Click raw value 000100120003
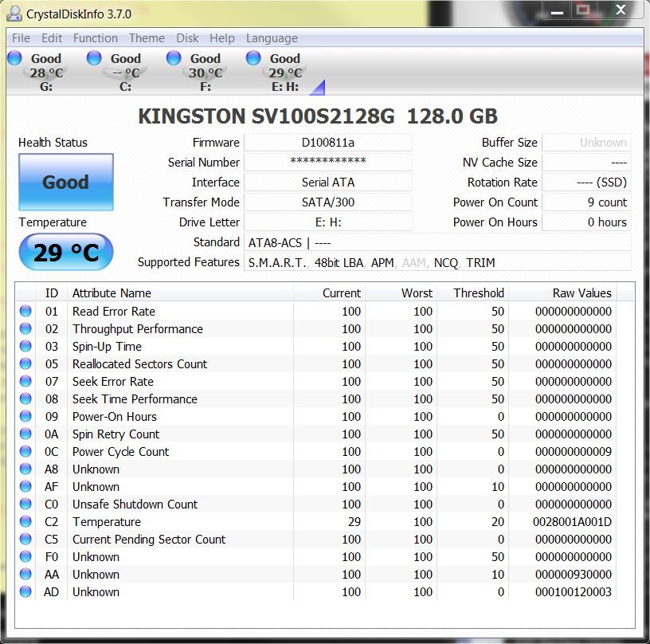This screenshot has width=650, height=644. (x=574, y=591)
